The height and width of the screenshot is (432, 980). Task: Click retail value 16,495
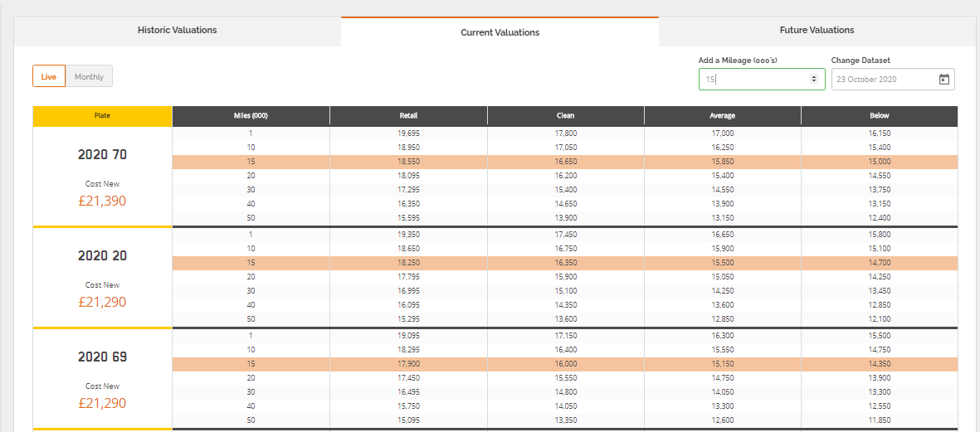point(408,392)
